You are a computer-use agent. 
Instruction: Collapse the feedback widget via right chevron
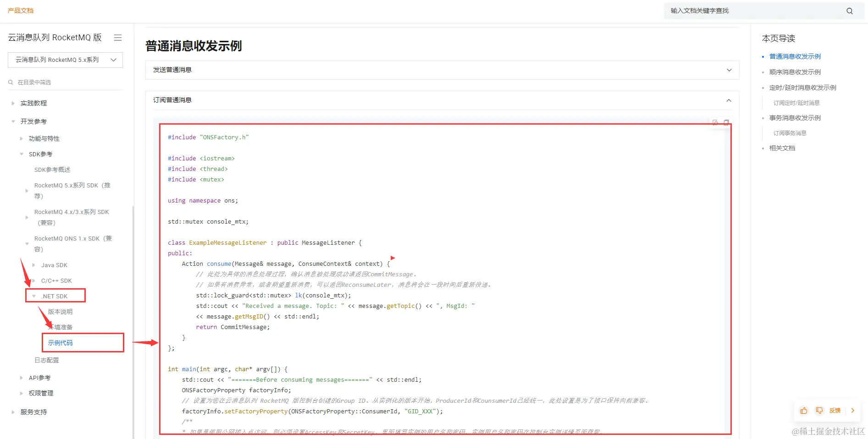pos(853,411)
